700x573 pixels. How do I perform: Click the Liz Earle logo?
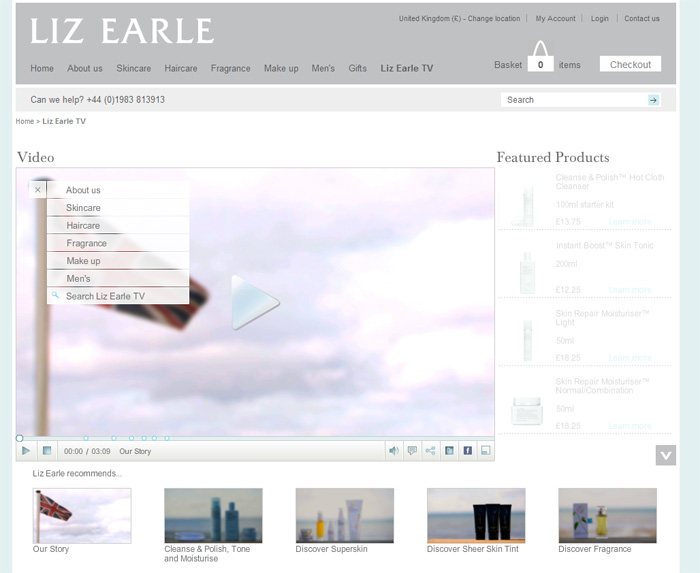122,31
